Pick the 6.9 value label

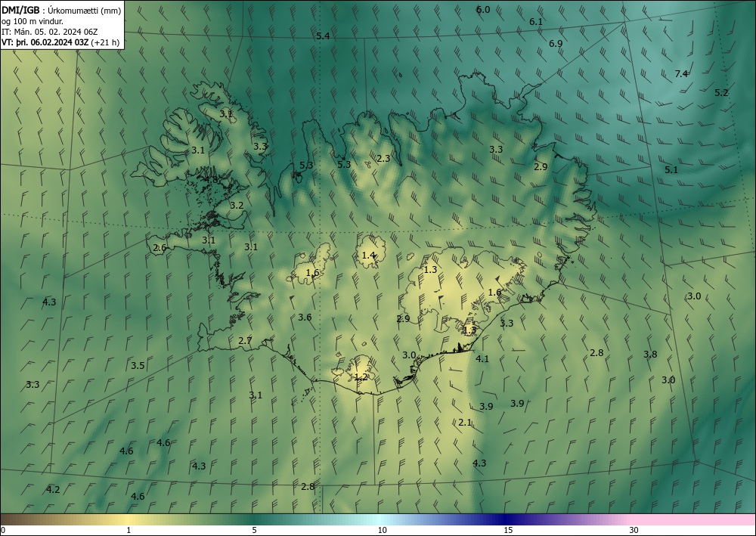pos(556,43)
